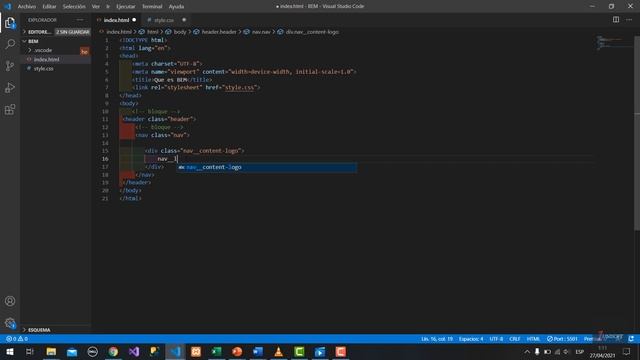The height and width of the screenshot is (360, 640).
Task: Open Word from taskbar
Action: click(x=258, y=351)
